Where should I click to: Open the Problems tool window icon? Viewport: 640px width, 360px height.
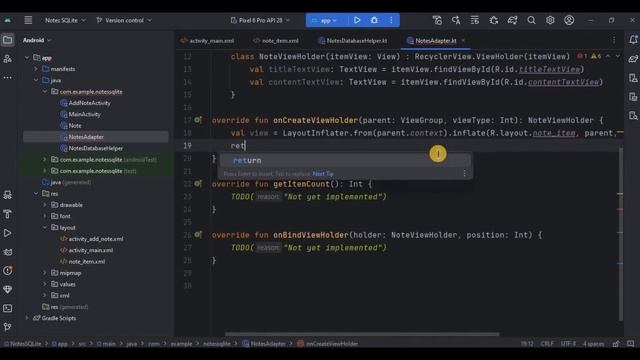pos(7,271)
